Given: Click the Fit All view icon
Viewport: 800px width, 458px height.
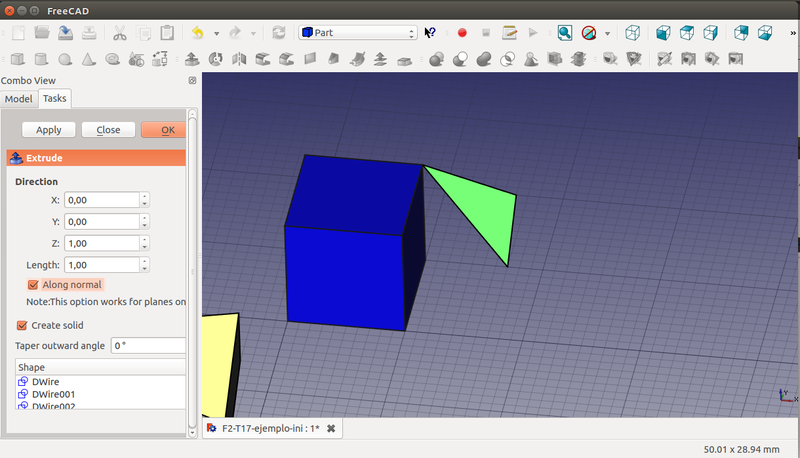Looking at the screenshot, I should pos(565,33).
